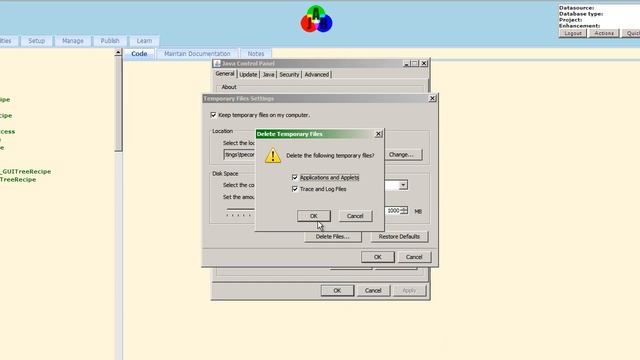This screenshot has height=360, width=640.
Task: Open the Security tab
Action: pyautogui.click(x=289, y=75)
